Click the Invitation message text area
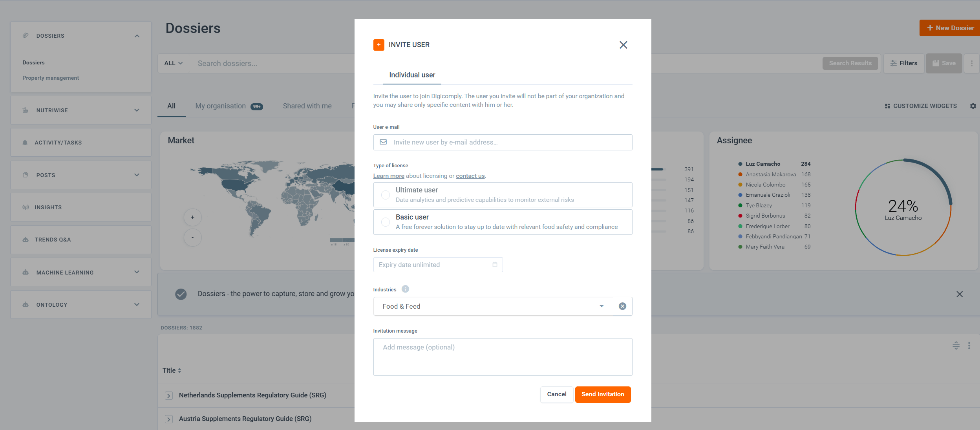Screen dimensions: 980x430 (x=503, y=357)
